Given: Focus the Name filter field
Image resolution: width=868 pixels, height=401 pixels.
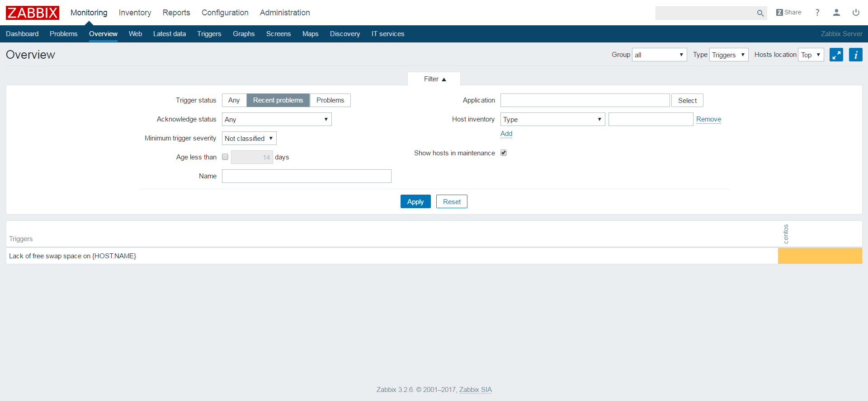Looking at the screenshot, I should (307, 176).
